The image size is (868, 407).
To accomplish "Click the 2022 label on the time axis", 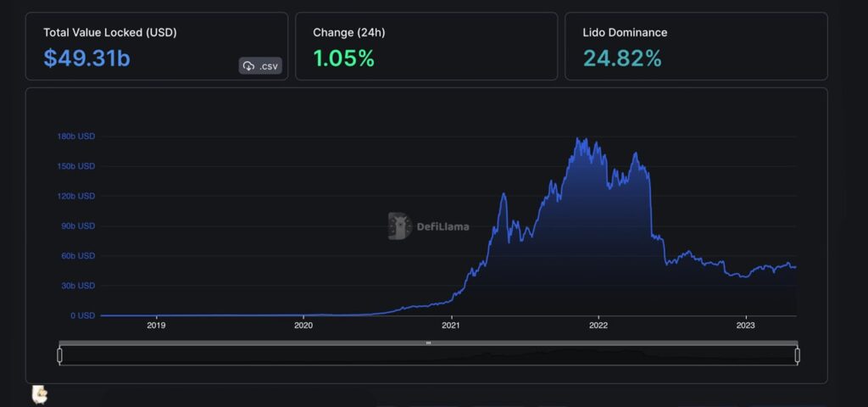I will click(598, 325).
